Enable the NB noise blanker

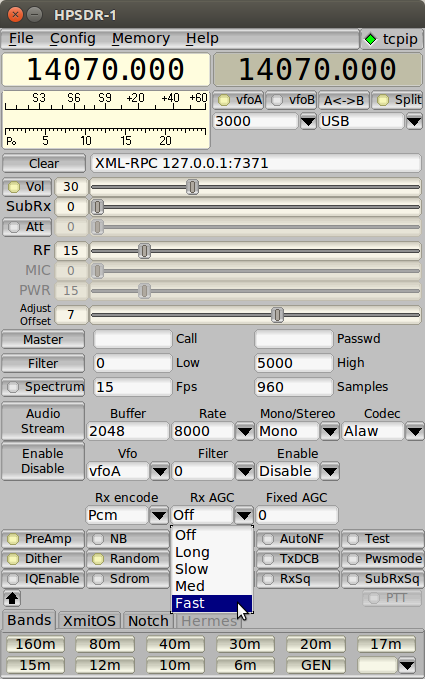tap(128, 539)
